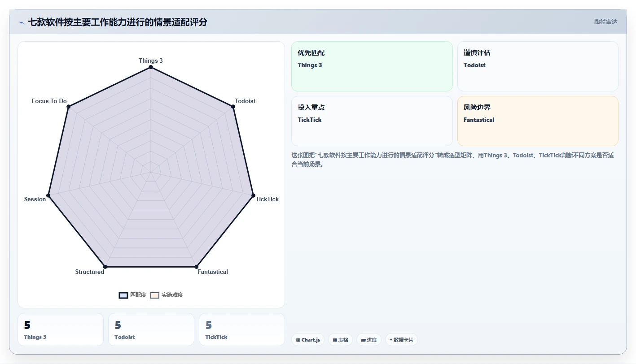The width and height of the screenshot is (636, 364).
Task: Click the TickTick axis label on the radar
Action: (x=267, y=199)
